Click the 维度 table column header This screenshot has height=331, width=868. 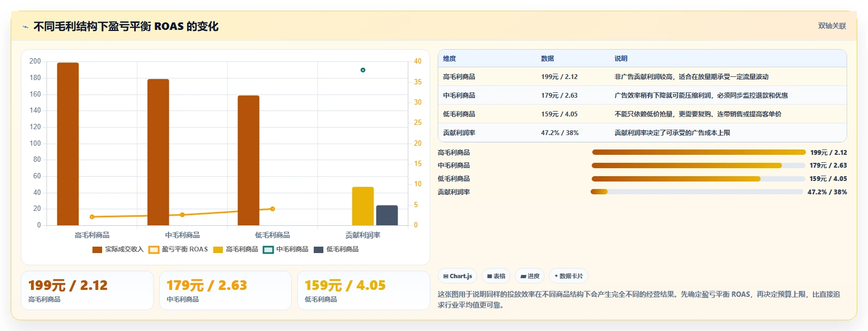[x=449, y=59]
